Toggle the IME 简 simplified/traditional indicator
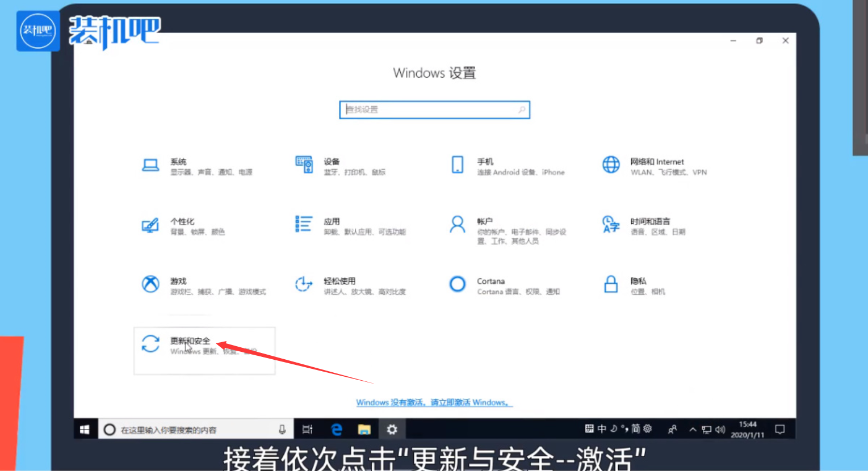 click(x=636, y=429)
